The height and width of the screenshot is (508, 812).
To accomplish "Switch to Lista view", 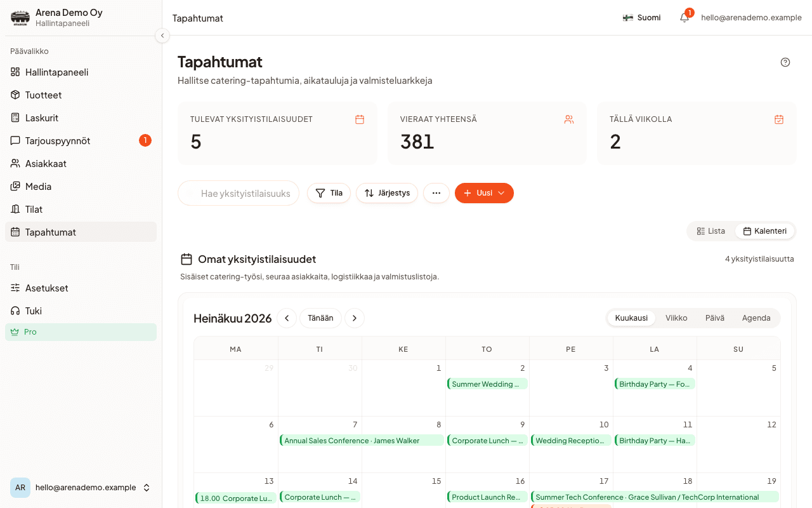I will (710, 231).
